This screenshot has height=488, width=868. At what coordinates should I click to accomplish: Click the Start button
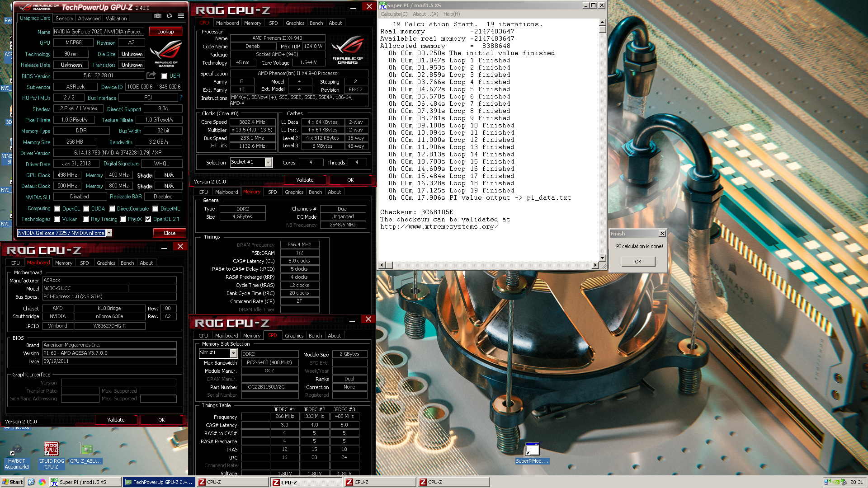(x=13, y=482)
